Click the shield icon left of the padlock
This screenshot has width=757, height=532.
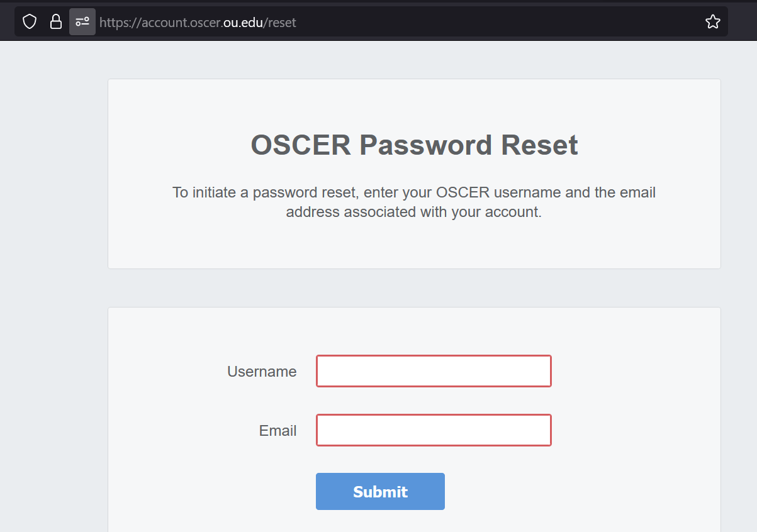pos(29,21)
